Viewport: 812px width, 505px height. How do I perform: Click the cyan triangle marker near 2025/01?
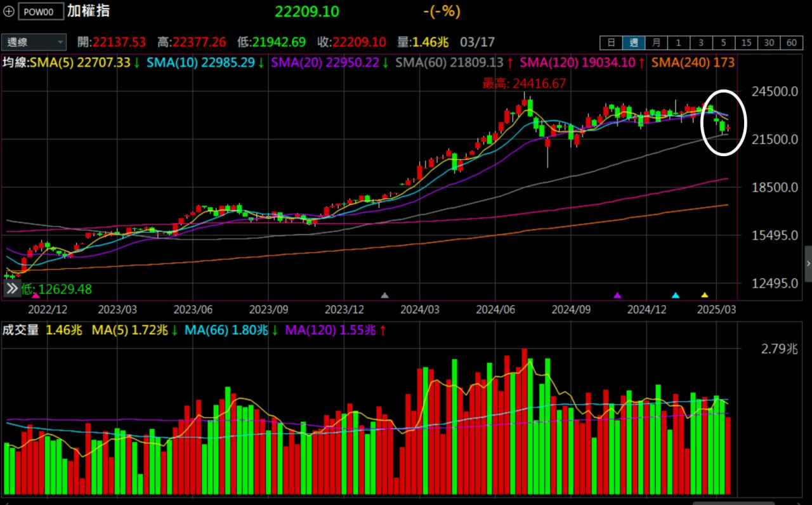(x=675, y=295)
